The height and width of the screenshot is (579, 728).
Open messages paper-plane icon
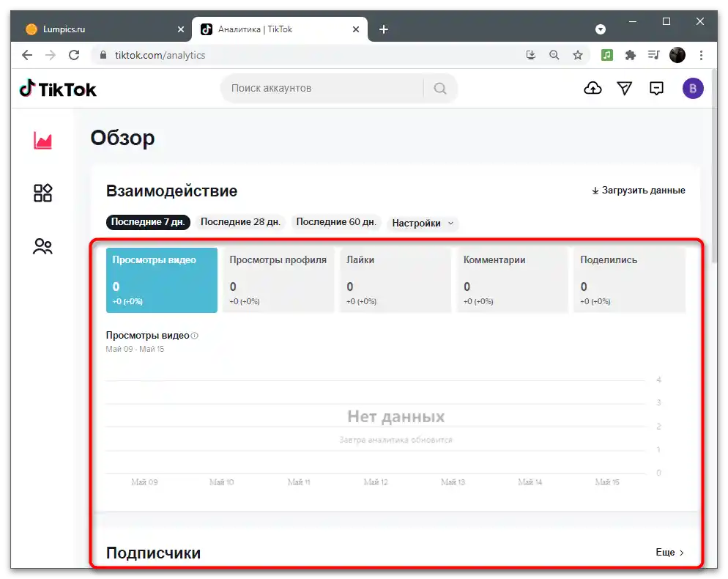(625, 88)
